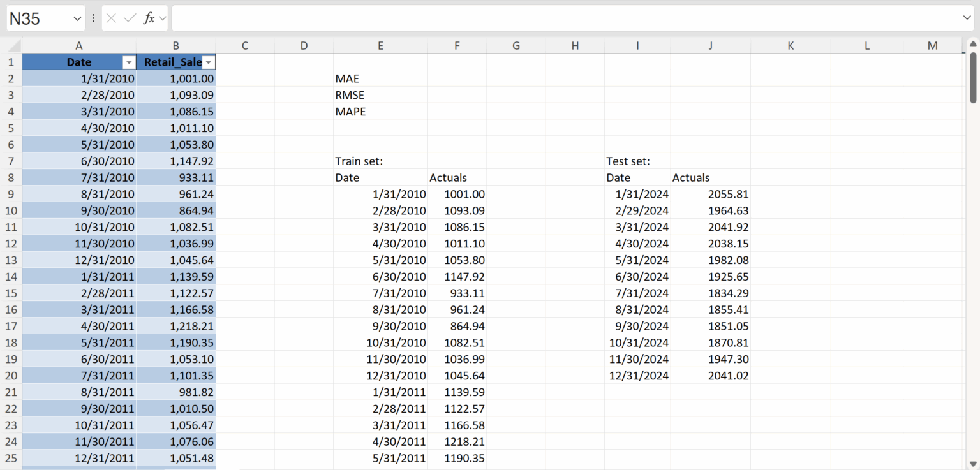
Task: Open the Date column filter dropdown
Action: 129,62
